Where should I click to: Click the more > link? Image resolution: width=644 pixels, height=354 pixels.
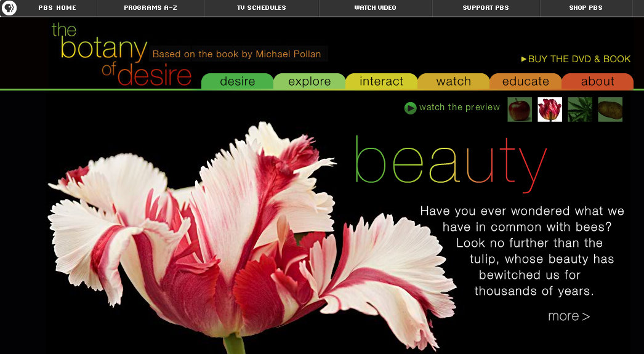[x=569, y=316]
